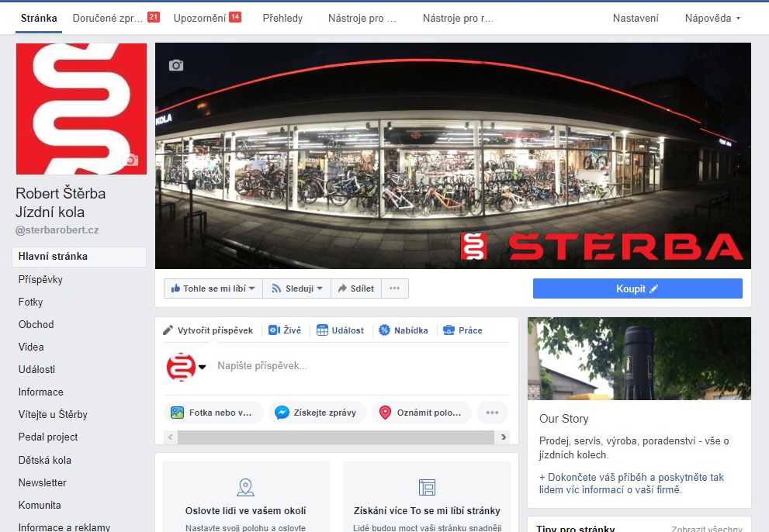Open the Štěrba shop cover photo
The height and width of the screenshot is (532, 769).
[452, 156]
